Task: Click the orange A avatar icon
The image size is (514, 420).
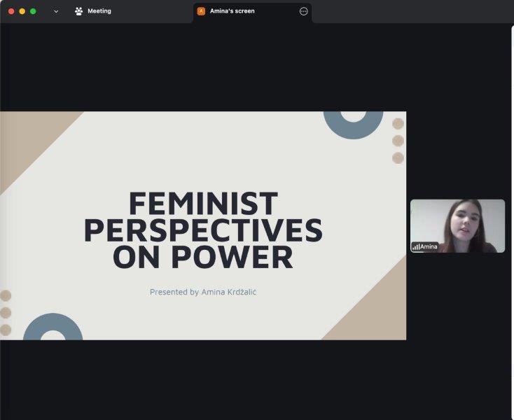Action: [x=201, y=11]
